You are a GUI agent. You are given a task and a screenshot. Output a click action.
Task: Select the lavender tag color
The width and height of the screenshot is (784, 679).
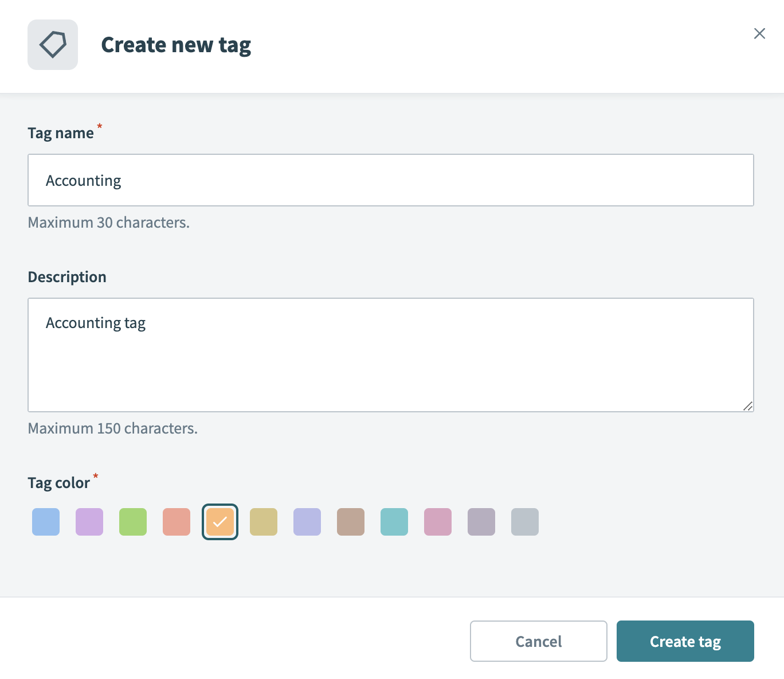(x=307, y=521)
